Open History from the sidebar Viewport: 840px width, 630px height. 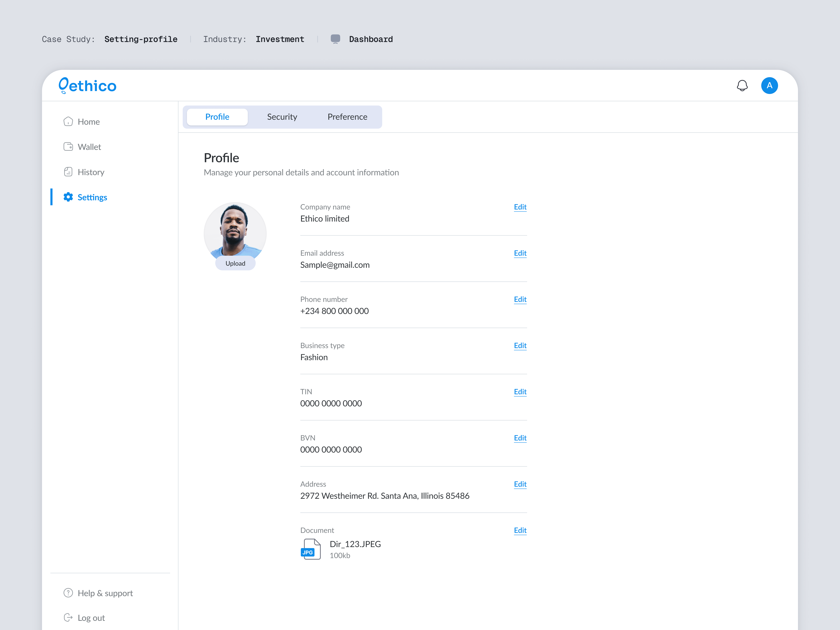[84, 172]
